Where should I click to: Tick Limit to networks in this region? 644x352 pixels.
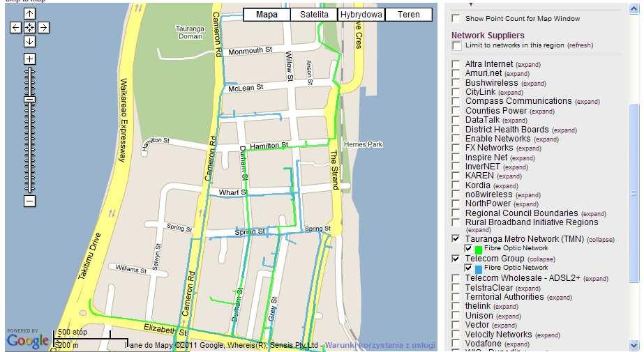[x=456, y=45]
